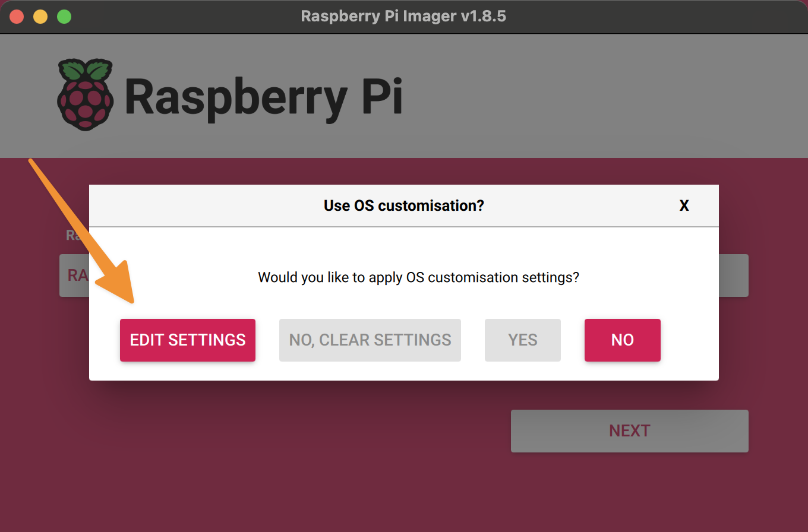Click the Raspberry Pi wordmark text
Viewport: 808px width, 532px height.
tap(263, 95)
